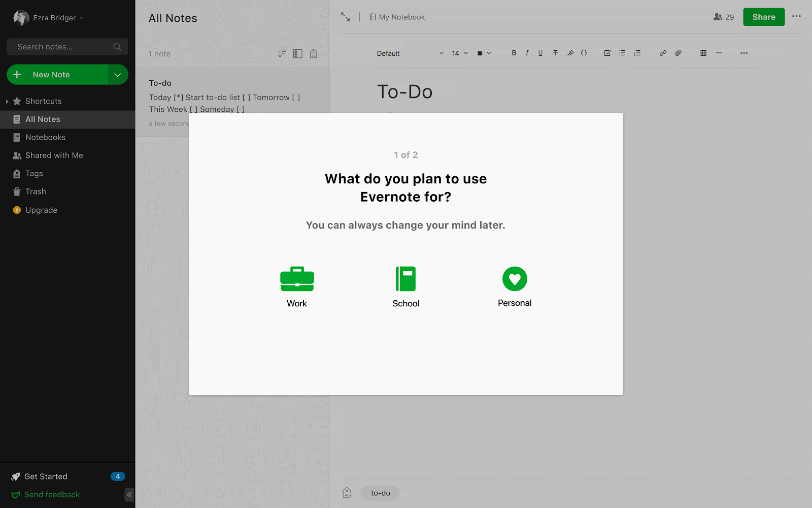This screenshot has height=508, width=812.
Task: Open the My Notebook breadcrumb
Action: tap(397, 17)
